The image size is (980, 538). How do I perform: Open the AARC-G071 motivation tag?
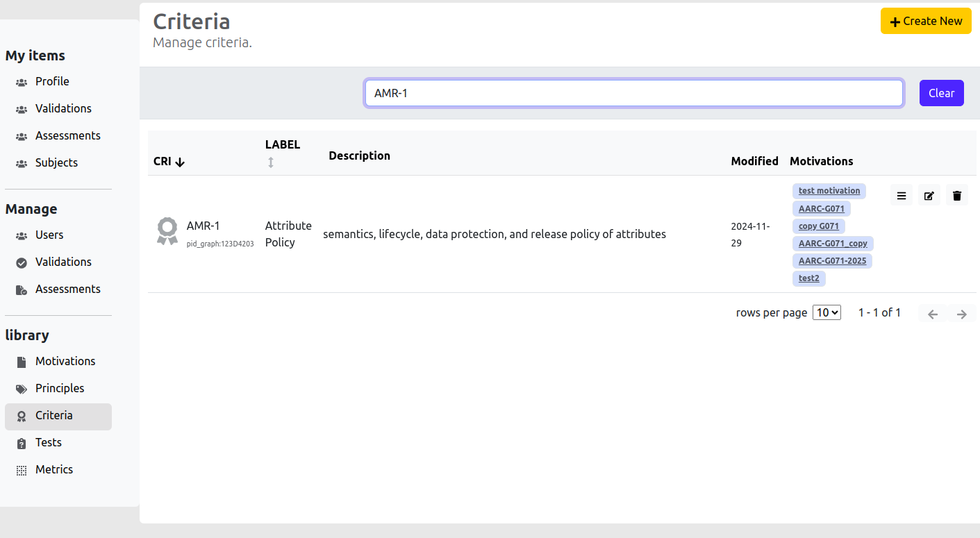click(821, 208)
